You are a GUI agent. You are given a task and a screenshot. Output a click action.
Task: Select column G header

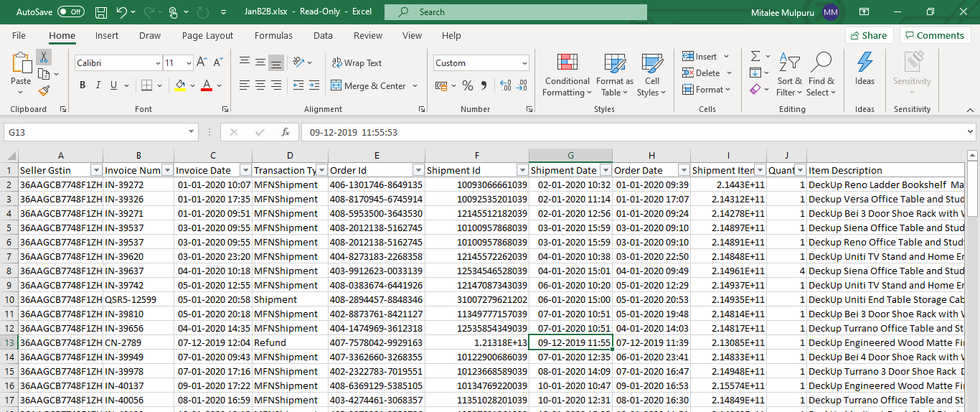point(570,156)
